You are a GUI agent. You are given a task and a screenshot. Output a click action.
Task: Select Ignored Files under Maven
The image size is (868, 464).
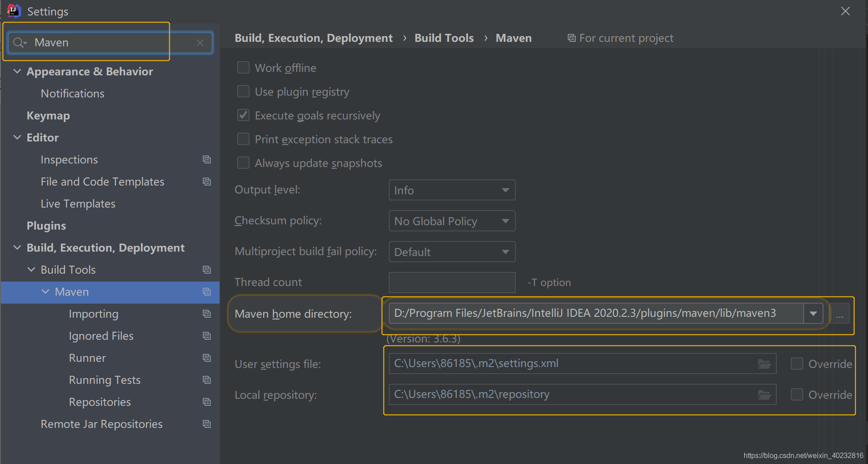coord(101,336)
